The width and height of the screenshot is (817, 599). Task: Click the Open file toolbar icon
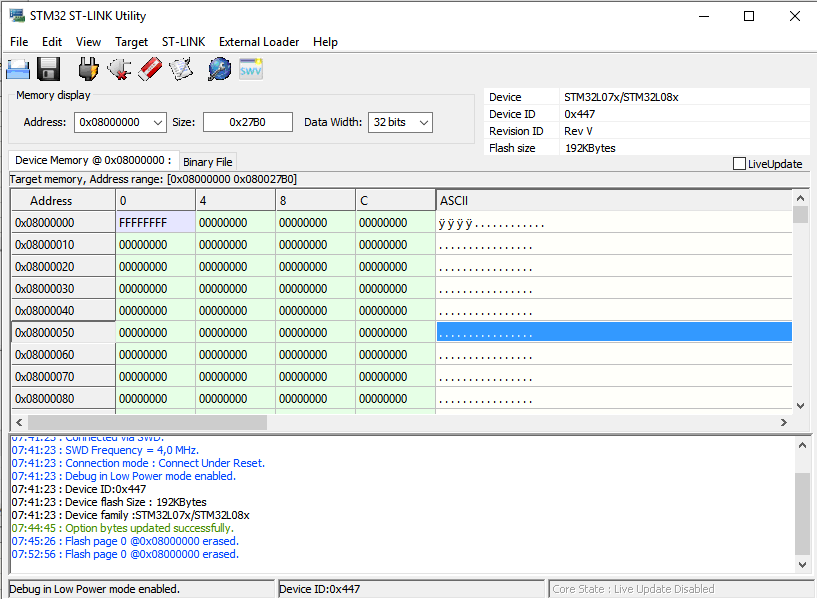click(18, 69)
